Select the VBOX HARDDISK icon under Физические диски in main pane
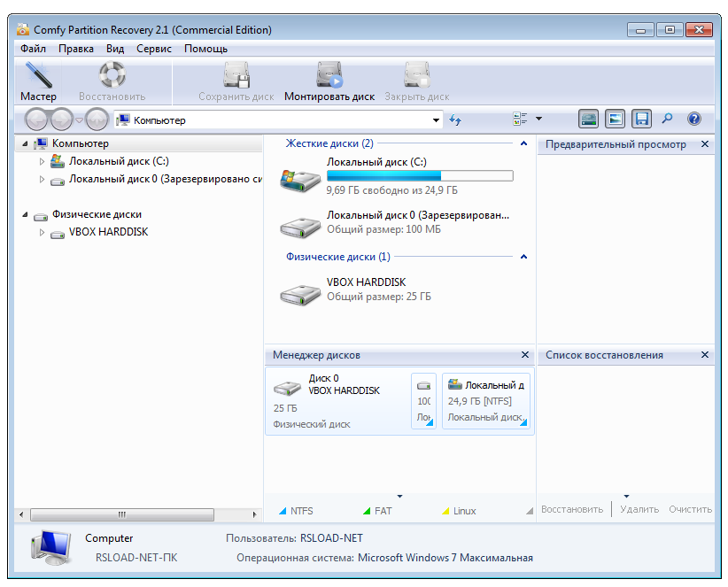728x587 pixels. tap(300, 294)
